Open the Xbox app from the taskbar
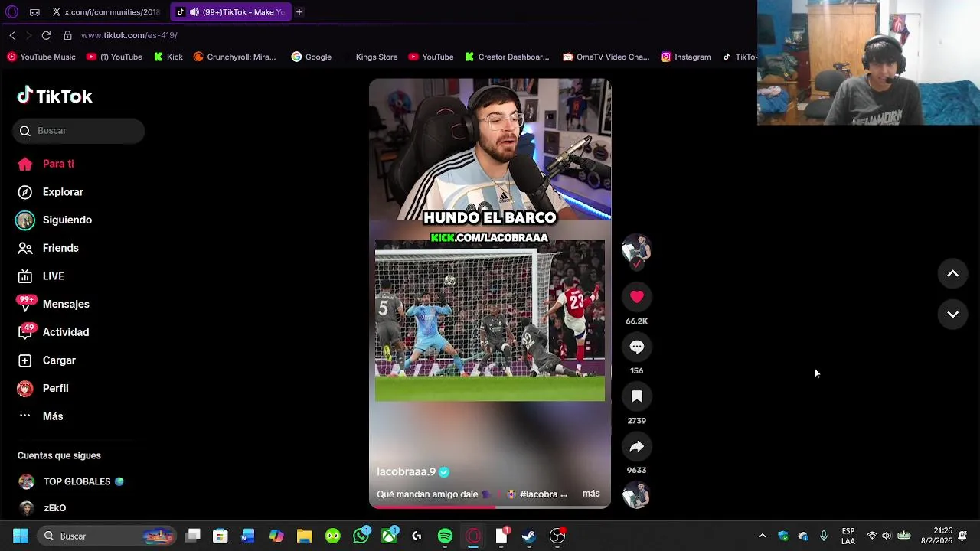 click(x=389, y=536)
